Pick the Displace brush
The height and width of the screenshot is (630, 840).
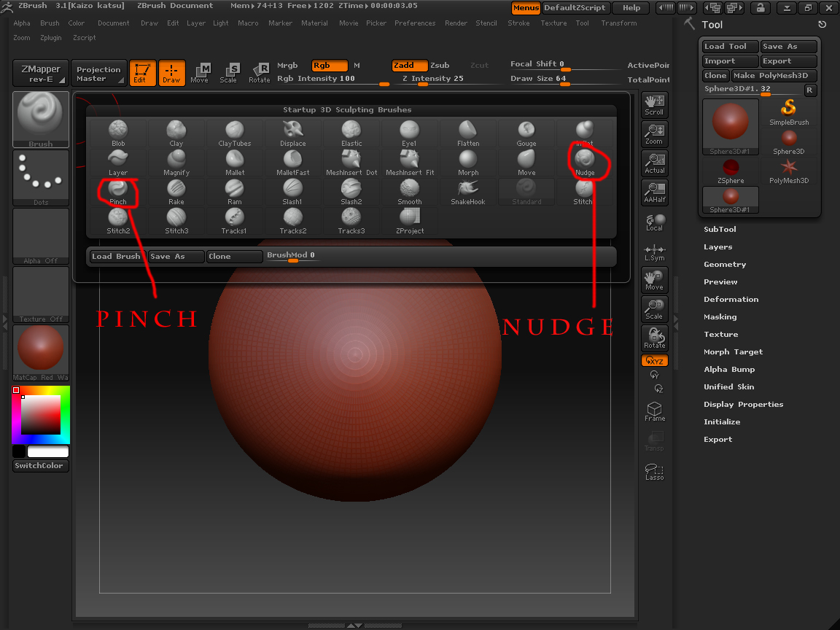click(x=293, y=133)
